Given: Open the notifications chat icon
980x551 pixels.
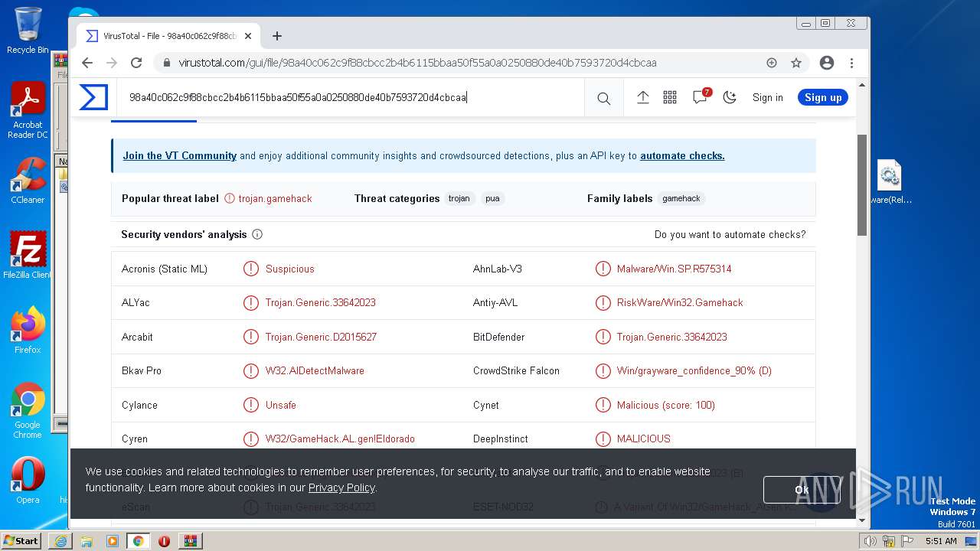Looking at the screenshot, I should (x=700, y=97).
